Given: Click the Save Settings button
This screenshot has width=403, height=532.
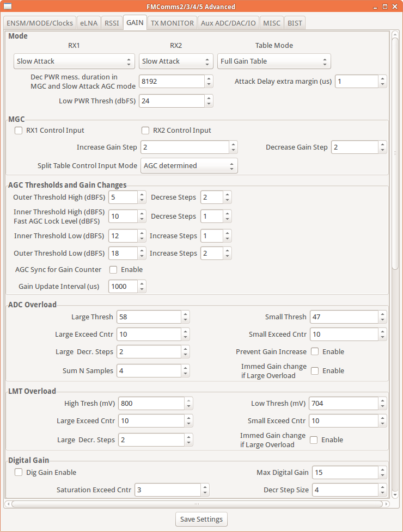Looking at the screenshot, I should click(x=201, y=519).
